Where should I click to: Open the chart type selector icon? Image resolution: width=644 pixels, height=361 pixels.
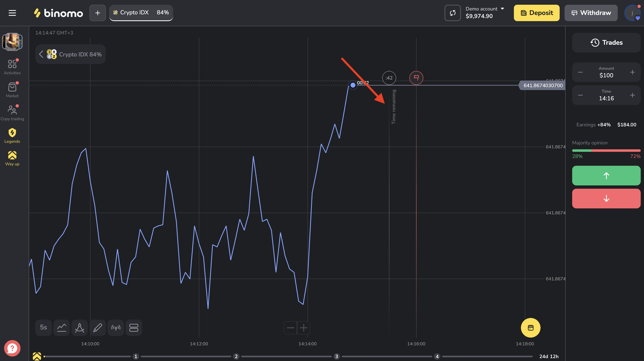coord(62,328)
